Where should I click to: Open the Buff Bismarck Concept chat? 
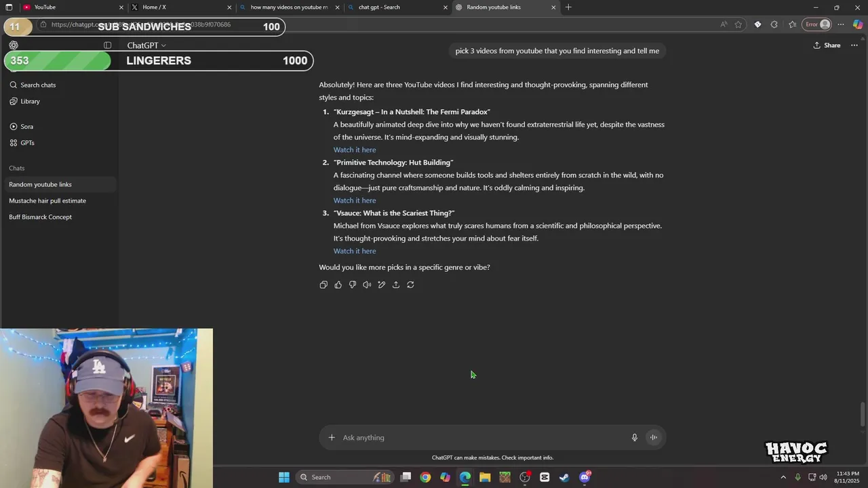(59, 217)
